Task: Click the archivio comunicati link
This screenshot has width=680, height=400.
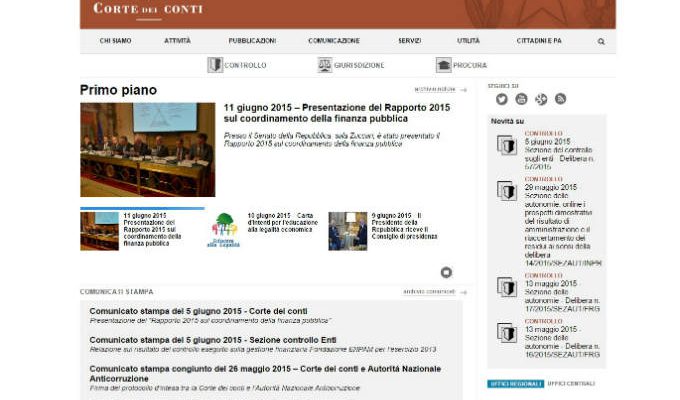Action: click(429, 292)
